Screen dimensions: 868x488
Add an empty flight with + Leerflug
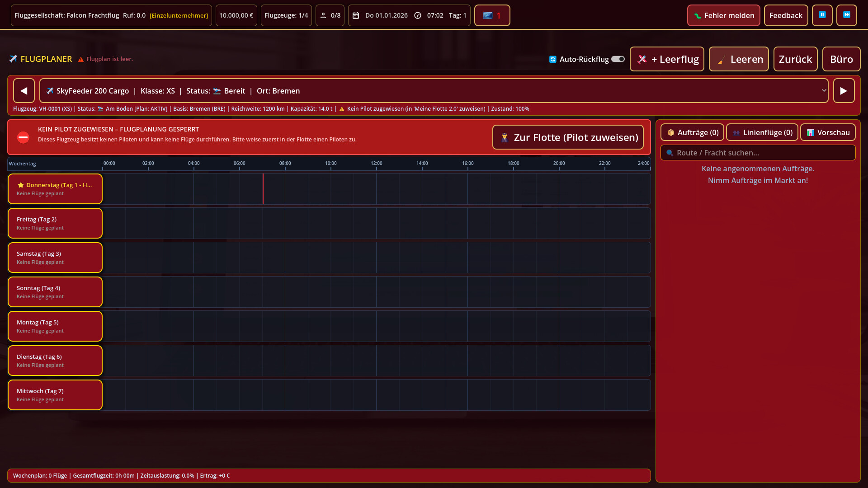pos(667,59)
